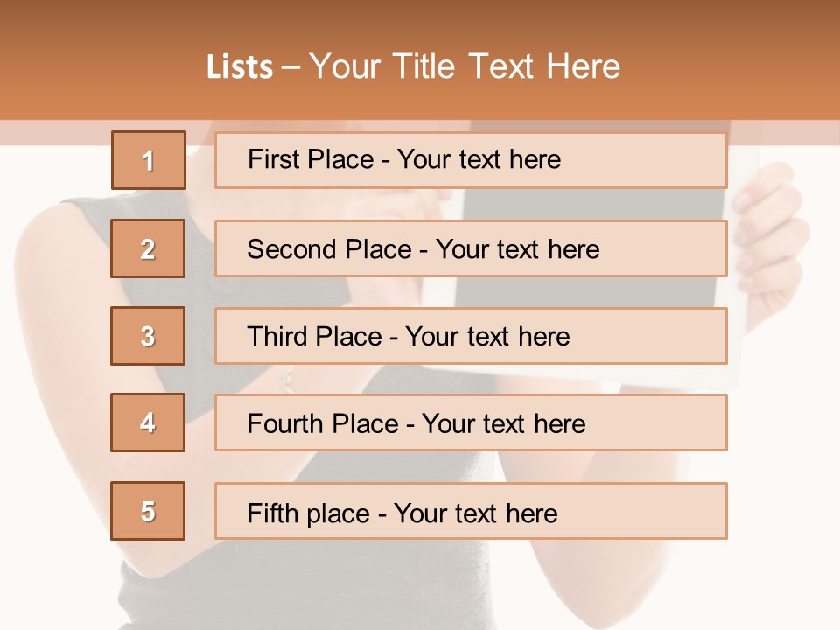Select the number 4 box
The image size is (840, 630).
pos(148,423)
